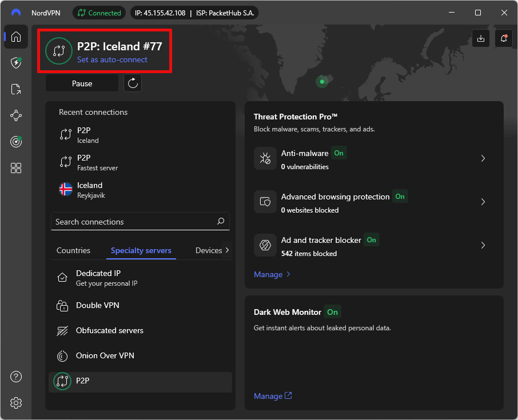
Task: Open the Specialty servers tab
Action: tap(141, 250)
